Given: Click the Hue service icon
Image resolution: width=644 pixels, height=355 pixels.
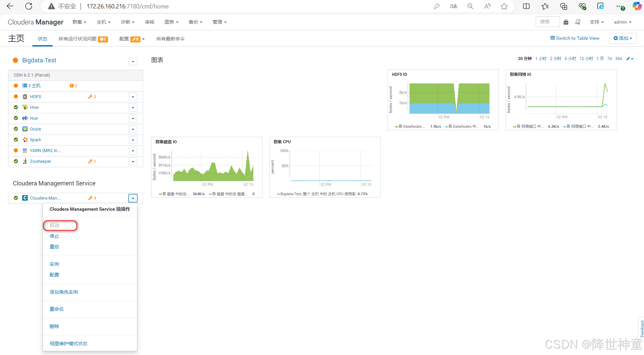Looking at the screenshot, I should click(25, 118).
